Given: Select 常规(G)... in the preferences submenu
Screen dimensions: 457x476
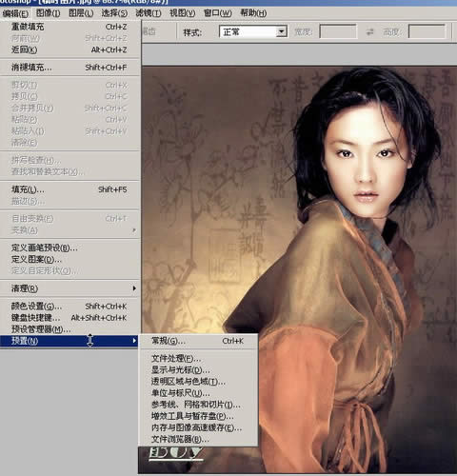Looking at the screenshot, I should click(x=198, y=341).
